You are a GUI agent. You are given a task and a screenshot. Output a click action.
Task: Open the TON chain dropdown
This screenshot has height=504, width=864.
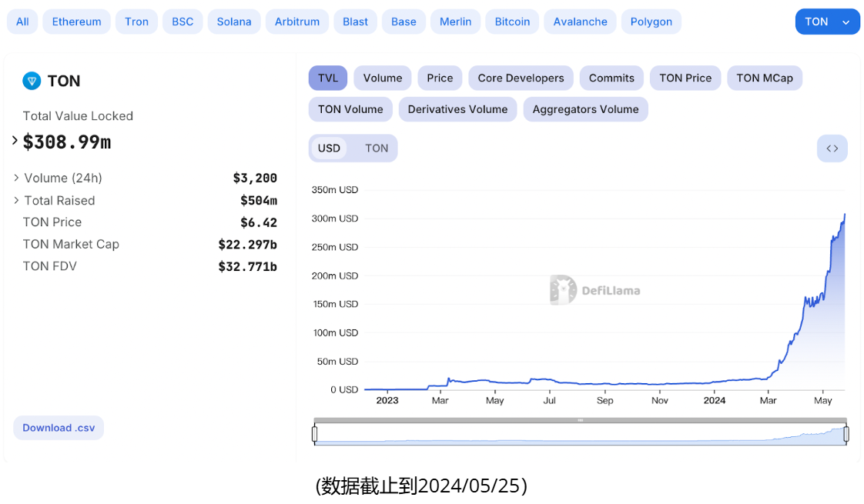(x=827, y=22)
